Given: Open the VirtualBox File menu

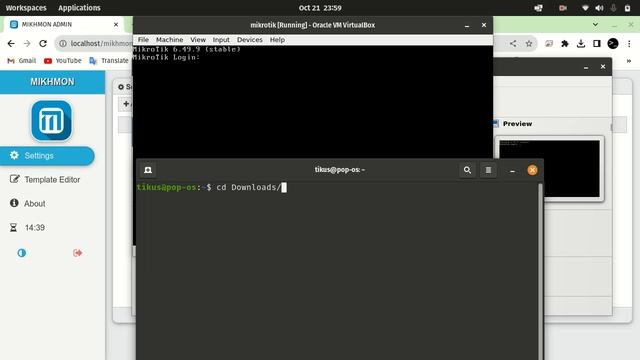Looking at the screenshot, I should pyautogui.click(x=143, y=40).
